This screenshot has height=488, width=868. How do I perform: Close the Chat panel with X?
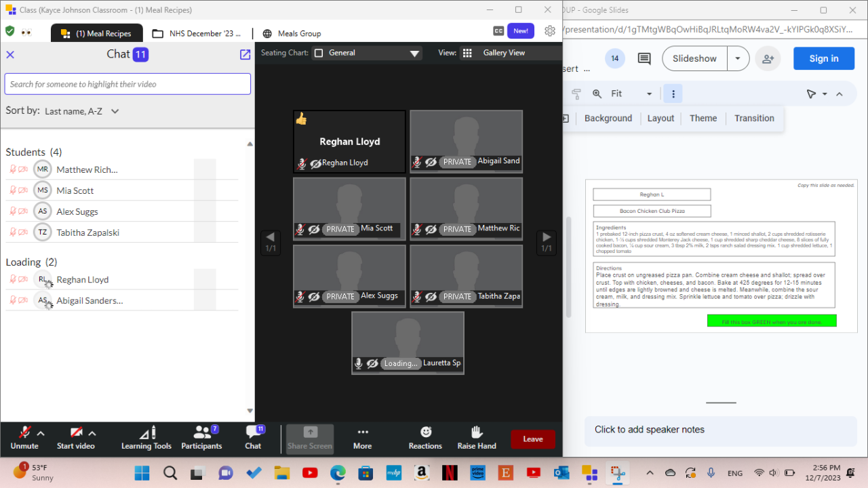click(x=10, y=55)
